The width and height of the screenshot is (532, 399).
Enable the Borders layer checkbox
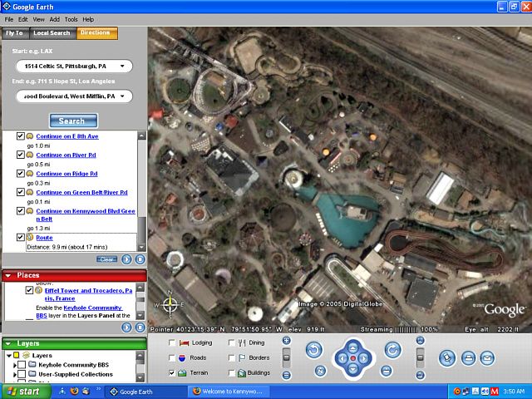coord(231,357)
